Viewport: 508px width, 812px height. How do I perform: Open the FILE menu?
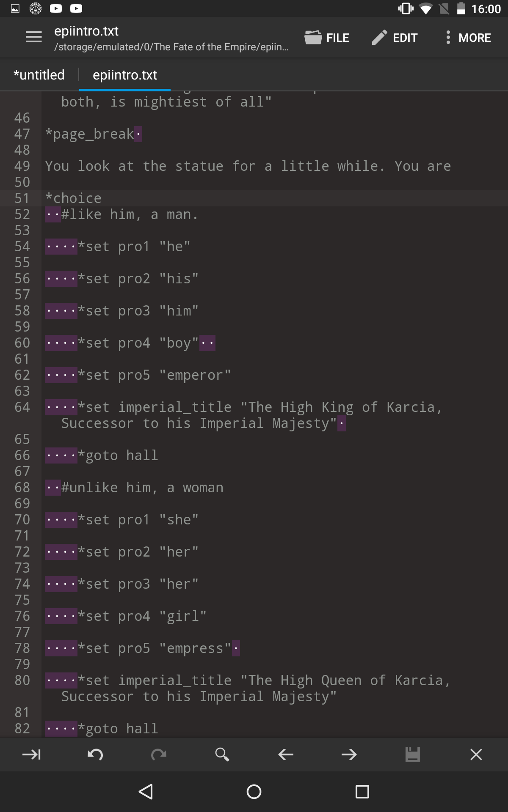pyautogui.click(x=327, y=38)
